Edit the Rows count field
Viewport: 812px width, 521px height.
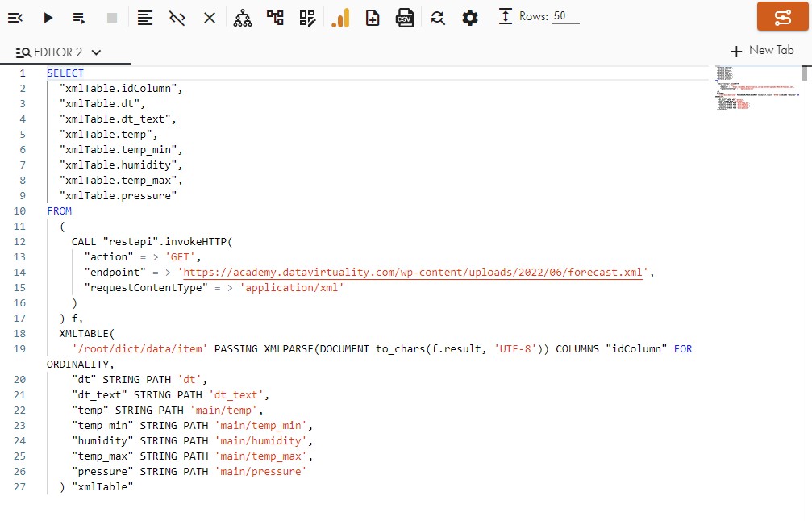[565, 17]
